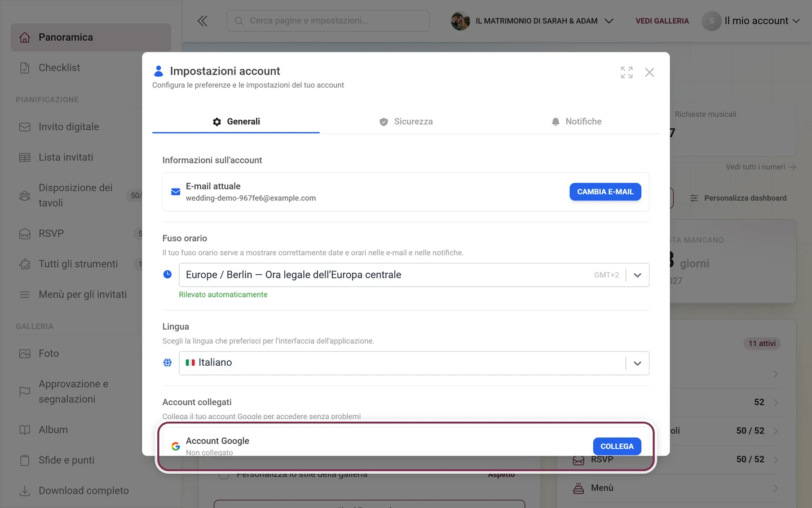Click Personalizza dashboard button
Image resolution: width=812 pixels, height=508 pixels.
pos(738,198)
